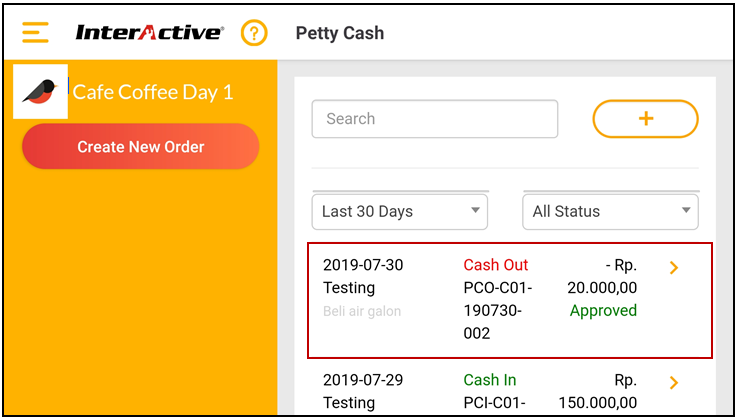
Task: Click the green Cash In label
Action: click(x=490, y=380)
